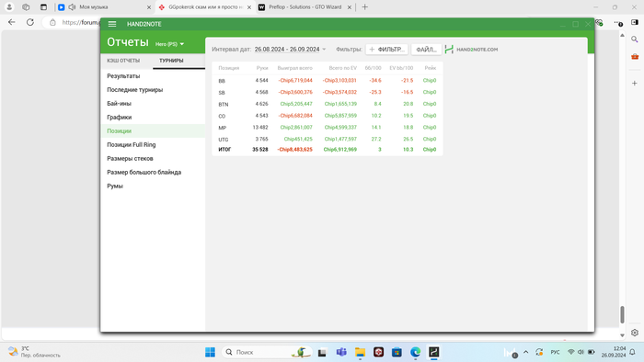
Task: Click the ФАЙЛ button
Action: 426,50
